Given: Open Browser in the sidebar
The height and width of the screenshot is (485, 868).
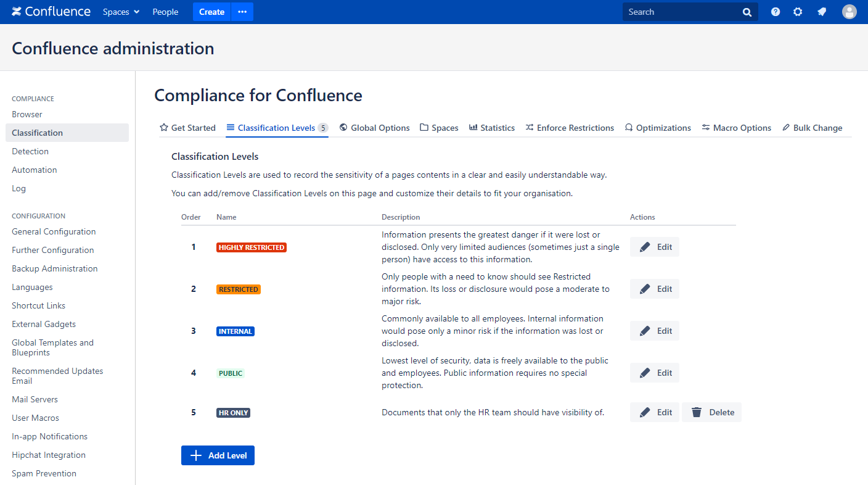Looking at the screenshot, I should pyautogui.click(x=27, y=114).
